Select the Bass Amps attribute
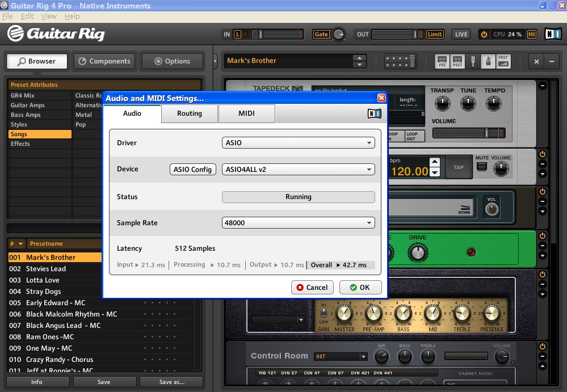 coord(40,115)
